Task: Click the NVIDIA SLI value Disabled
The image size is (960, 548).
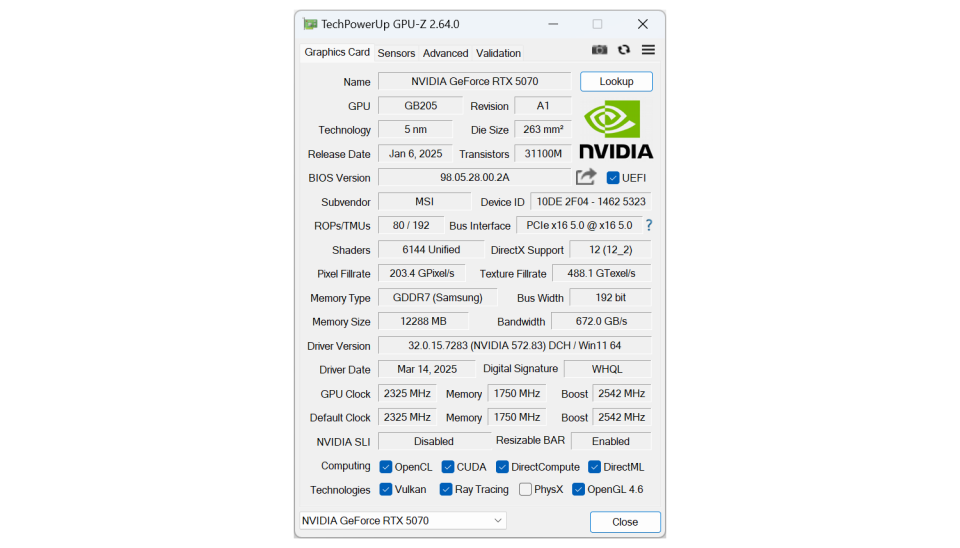Action: pyautogui.click(x=434, y=441)
